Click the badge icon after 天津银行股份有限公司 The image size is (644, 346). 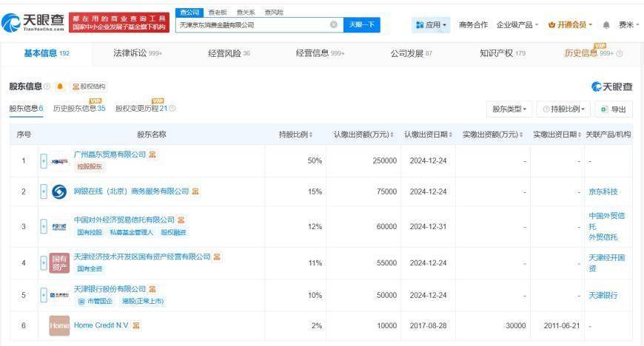[x=152, y=289]
